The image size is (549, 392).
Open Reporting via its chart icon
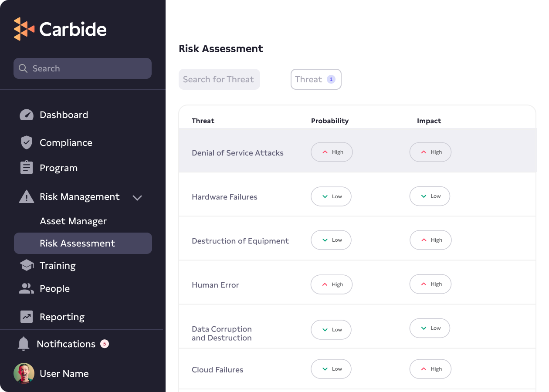coord(26,317)
